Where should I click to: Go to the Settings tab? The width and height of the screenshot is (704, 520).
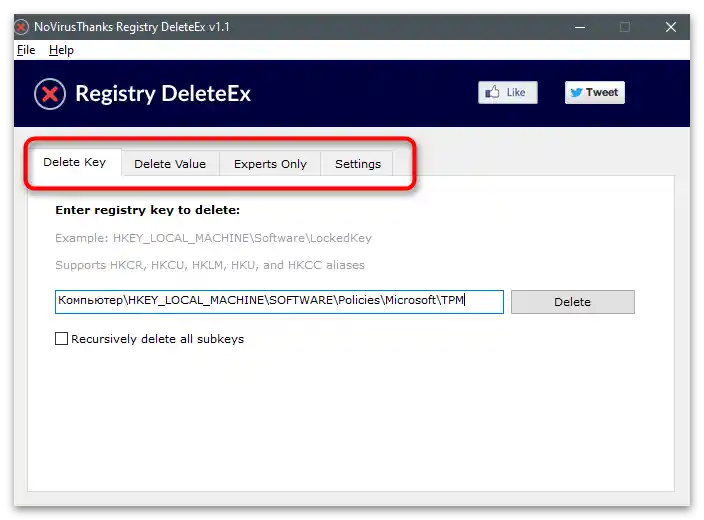[x=358, y=164]
